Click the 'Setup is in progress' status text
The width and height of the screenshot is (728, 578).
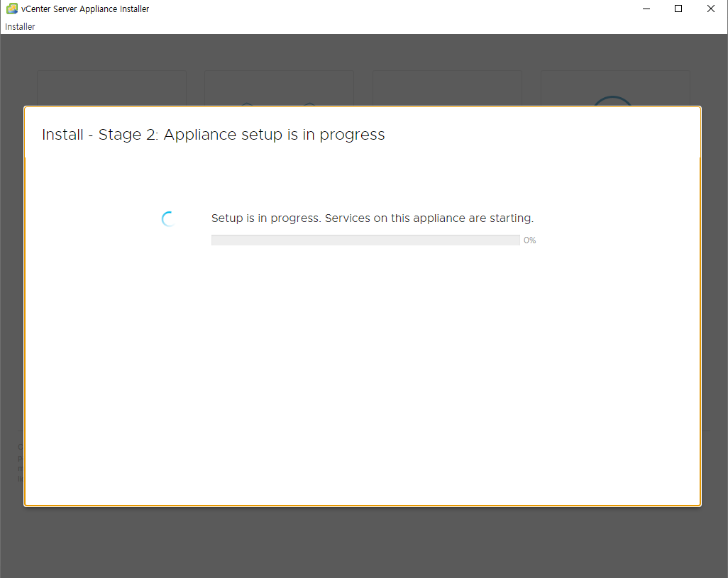click(x=373, y=218)
